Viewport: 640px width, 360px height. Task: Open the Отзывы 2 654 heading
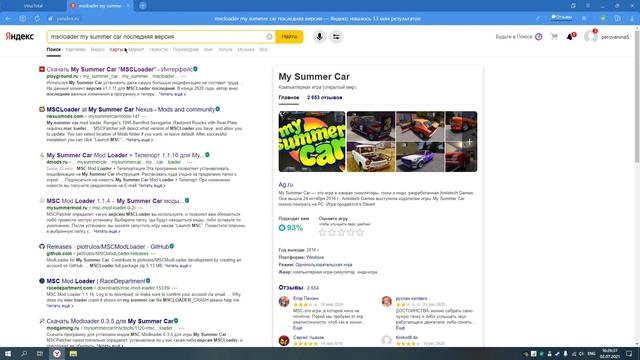pos(298,288)
